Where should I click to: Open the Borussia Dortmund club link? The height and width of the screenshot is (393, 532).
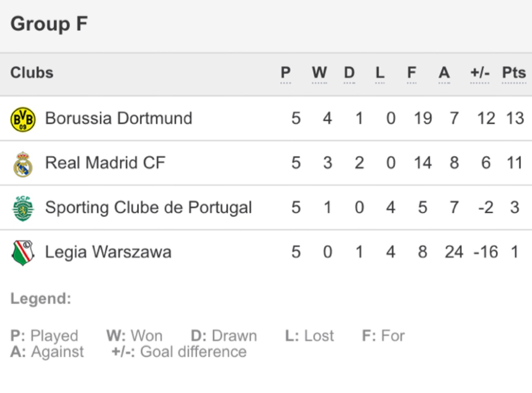(x=118, y=118)
